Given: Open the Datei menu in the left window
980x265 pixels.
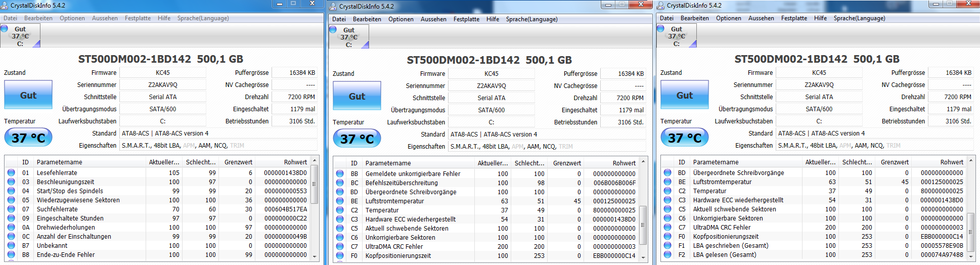Looking at the screenshot, I should [10, 18].
